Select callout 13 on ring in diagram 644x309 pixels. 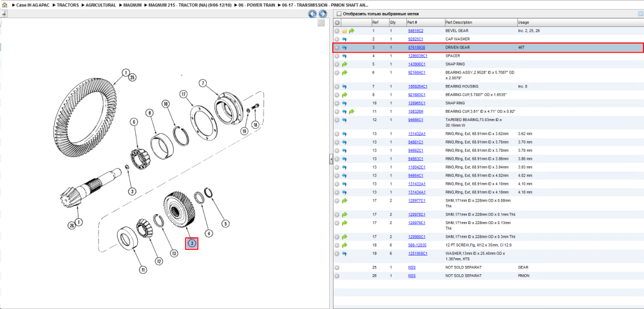[174, 254]
